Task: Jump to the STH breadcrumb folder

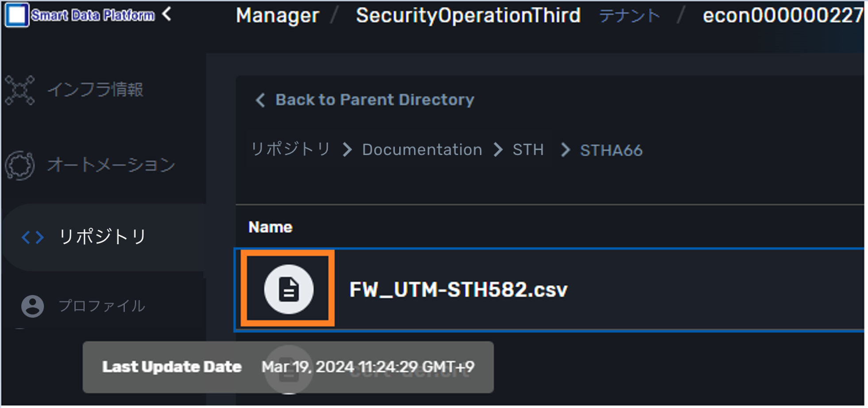Action: click(528, 150)
